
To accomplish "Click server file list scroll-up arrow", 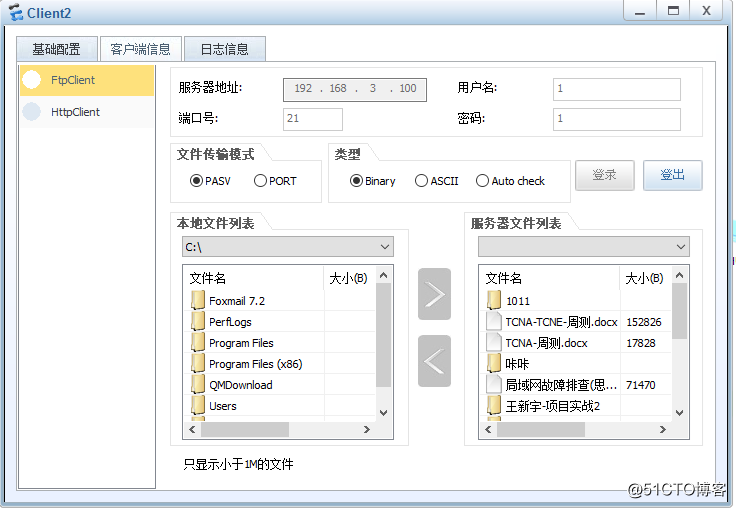I will (679, 275).
